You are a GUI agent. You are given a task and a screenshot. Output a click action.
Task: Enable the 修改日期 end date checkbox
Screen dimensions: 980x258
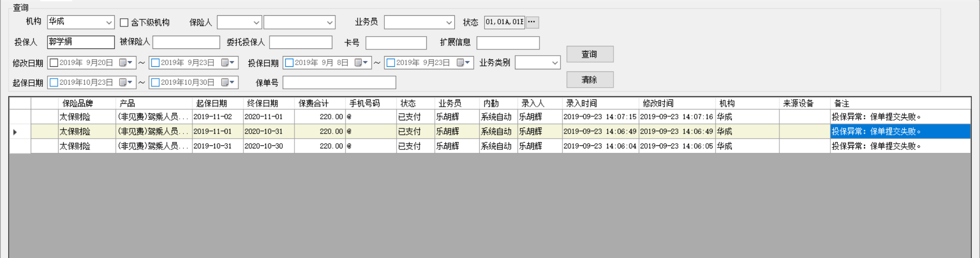(x=156, y=63)
